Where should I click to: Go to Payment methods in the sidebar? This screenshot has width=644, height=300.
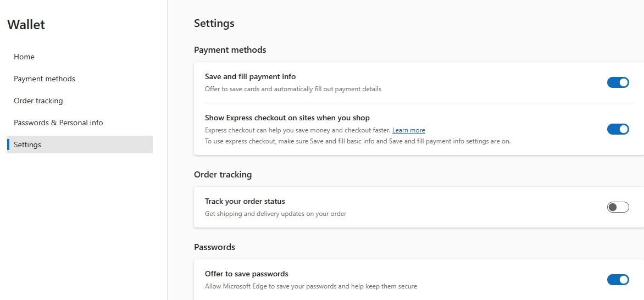pos(45,79)
